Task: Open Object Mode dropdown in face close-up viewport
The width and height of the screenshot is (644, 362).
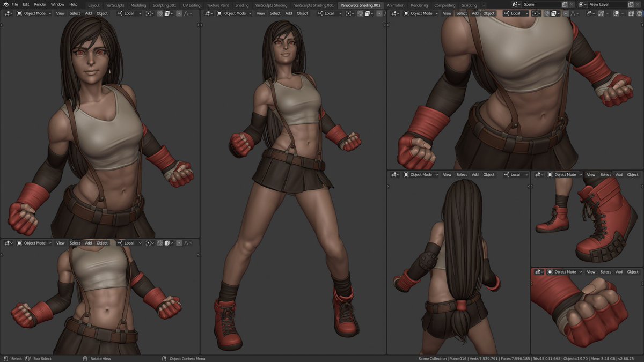Action: pos(34,13)
